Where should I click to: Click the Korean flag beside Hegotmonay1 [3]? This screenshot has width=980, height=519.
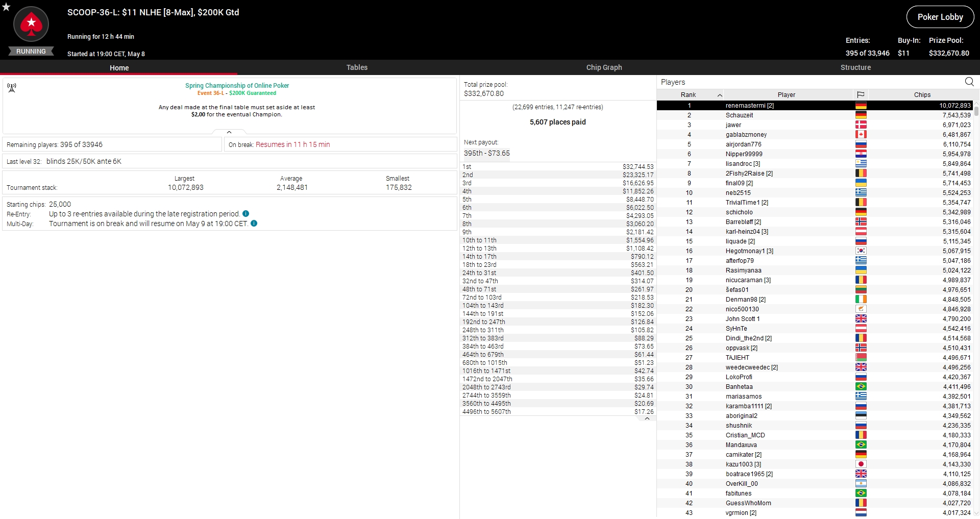pos(861,251)
